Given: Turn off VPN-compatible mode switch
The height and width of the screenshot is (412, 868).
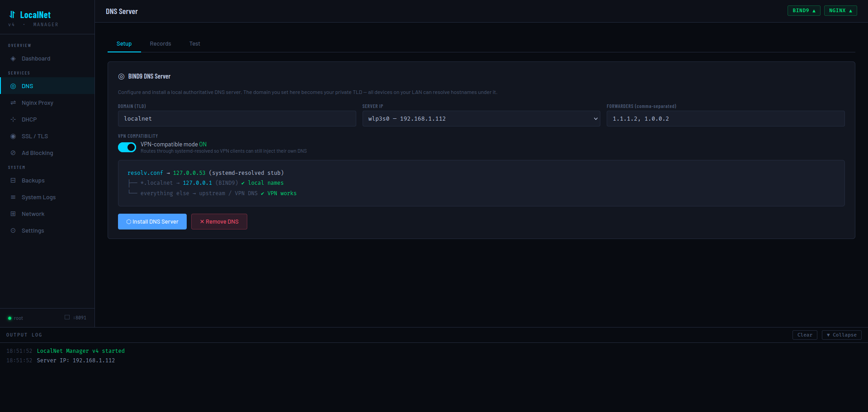Looking at the screenshot, I should tap(127, 147).
